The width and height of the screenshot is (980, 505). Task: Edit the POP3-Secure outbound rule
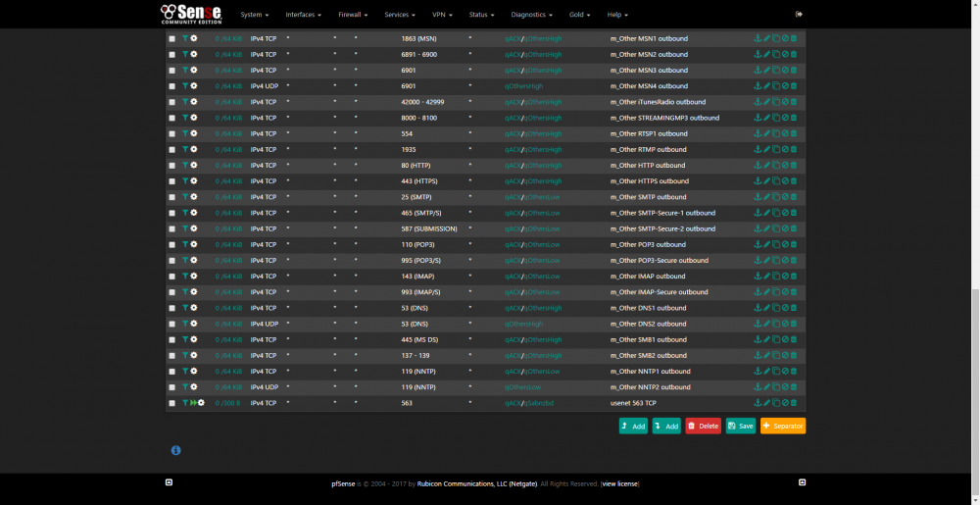coord(767,260)
